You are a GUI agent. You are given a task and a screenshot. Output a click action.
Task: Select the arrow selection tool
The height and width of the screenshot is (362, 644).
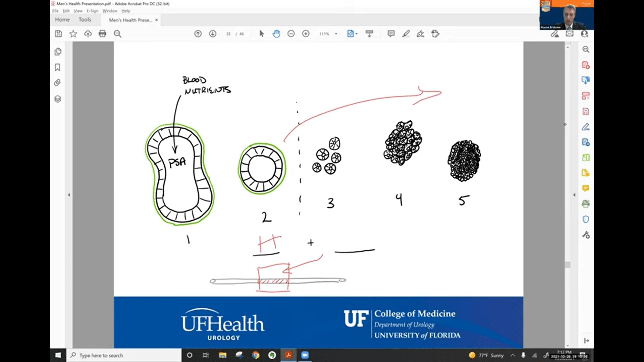tap(262, 34)
